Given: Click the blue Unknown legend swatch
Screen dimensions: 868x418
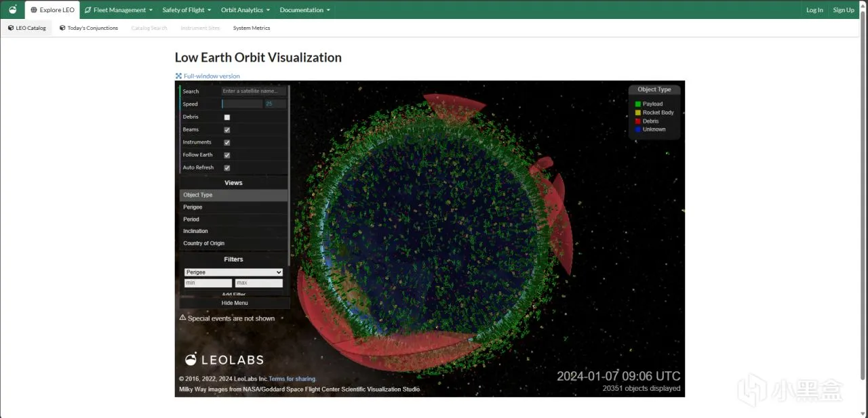Looking at the screenshot, I should point(638,129).
